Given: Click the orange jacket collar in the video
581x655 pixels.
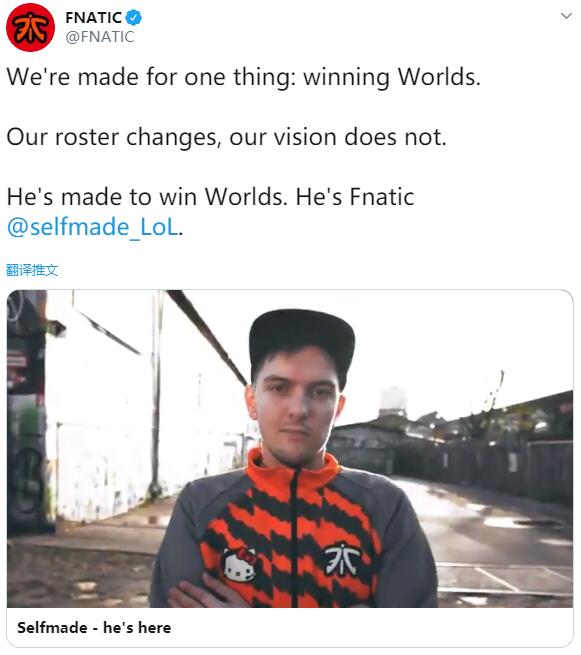Looking at the screenshot, I should tap(292, 470).
